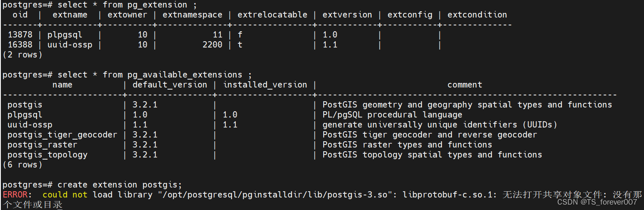Click 'PostGIS tiger geocoder and reverse geocoder' comment

pos(430,135)
